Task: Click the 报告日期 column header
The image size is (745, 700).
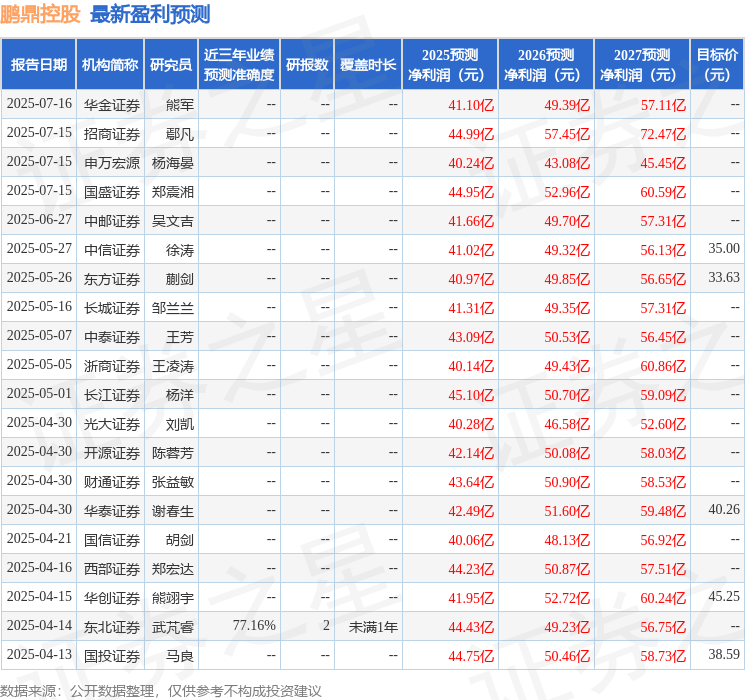Action: [x=38, y=65]
